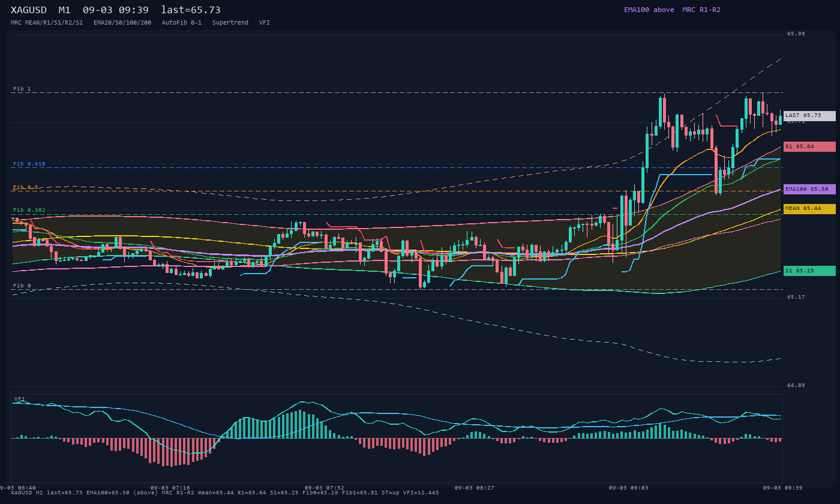Click the VFI legend entry beside Supertrend

coord(265,23)
